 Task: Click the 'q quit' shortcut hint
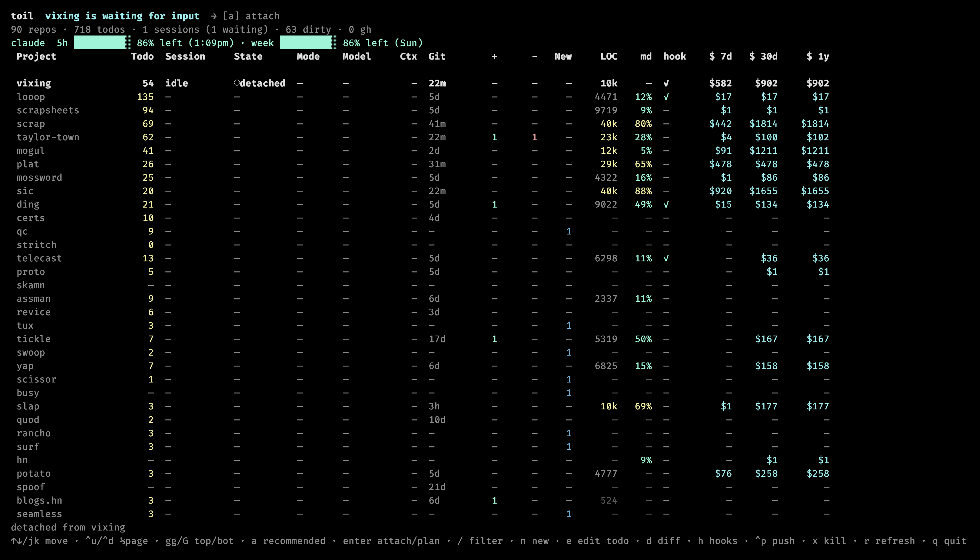click(950, 541)
